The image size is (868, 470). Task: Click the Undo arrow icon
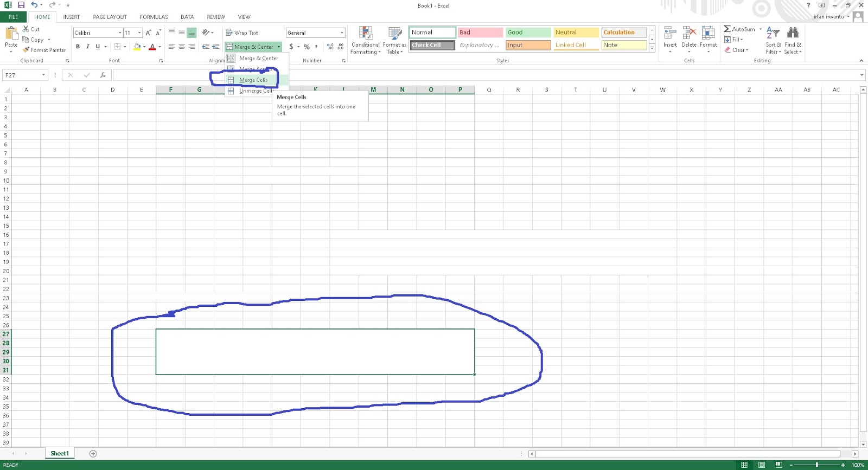click(34, 5)
